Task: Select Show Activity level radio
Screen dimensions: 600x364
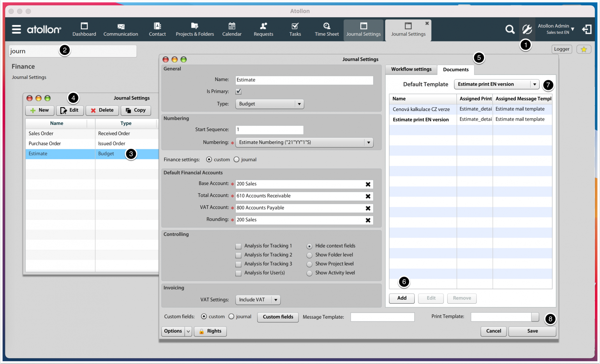Action: 309,273
